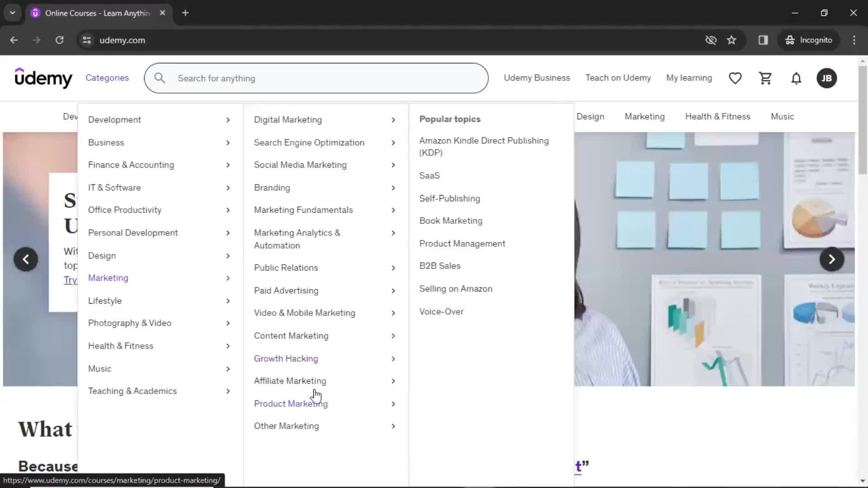The width and height of the screenshot is (868, 488).
Task: Go to previous carousel slide
Action: click(26, 259)
